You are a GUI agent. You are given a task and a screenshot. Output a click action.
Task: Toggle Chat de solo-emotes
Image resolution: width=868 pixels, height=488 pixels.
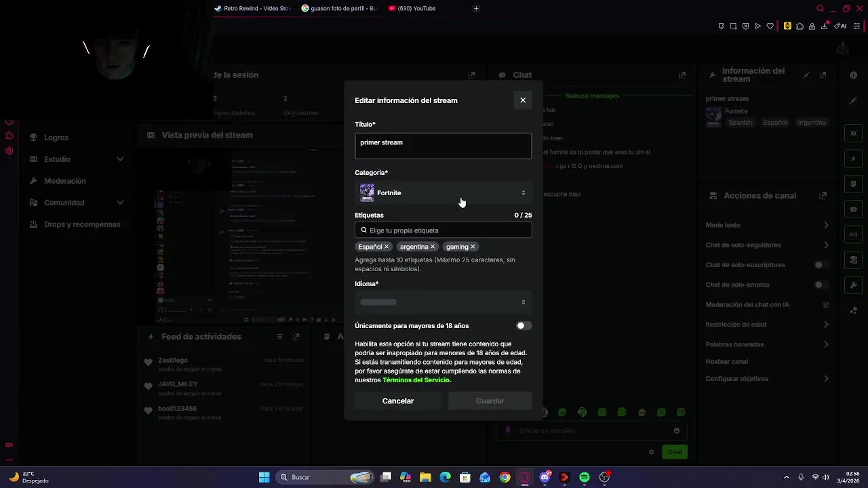tap(822, 285)
